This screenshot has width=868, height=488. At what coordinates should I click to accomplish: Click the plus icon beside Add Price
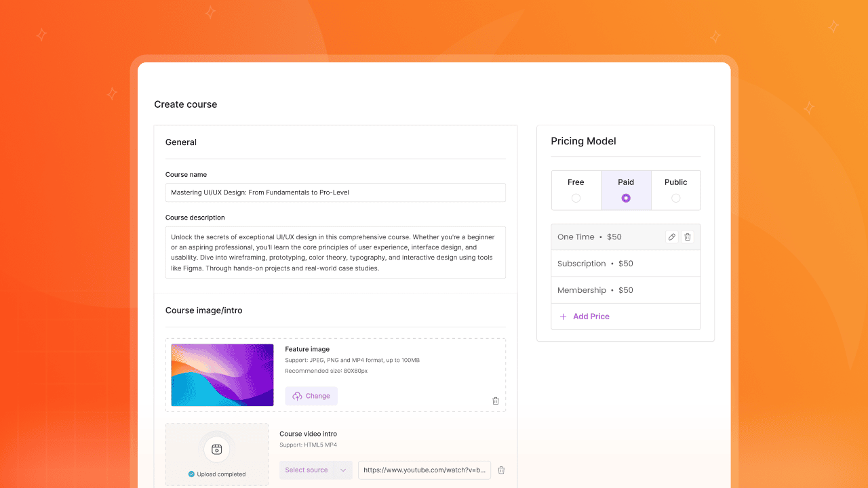coord(563,317)
